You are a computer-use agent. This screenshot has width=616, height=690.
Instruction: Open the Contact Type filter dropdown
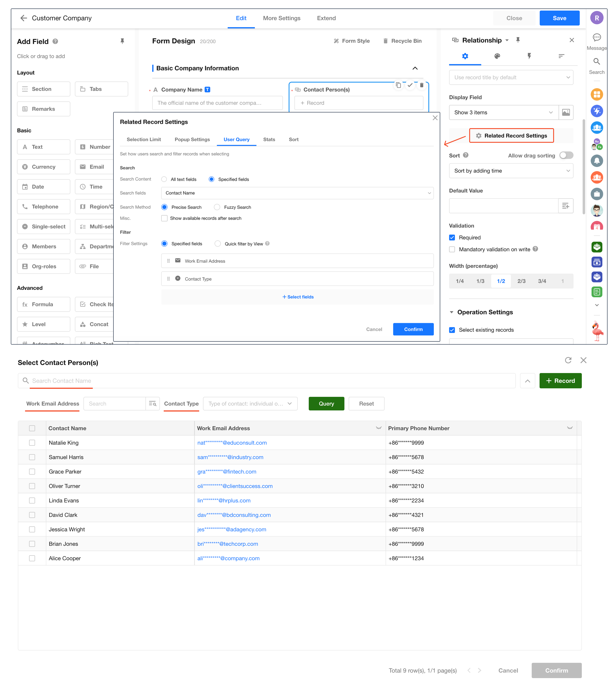[x=250, y=404]
